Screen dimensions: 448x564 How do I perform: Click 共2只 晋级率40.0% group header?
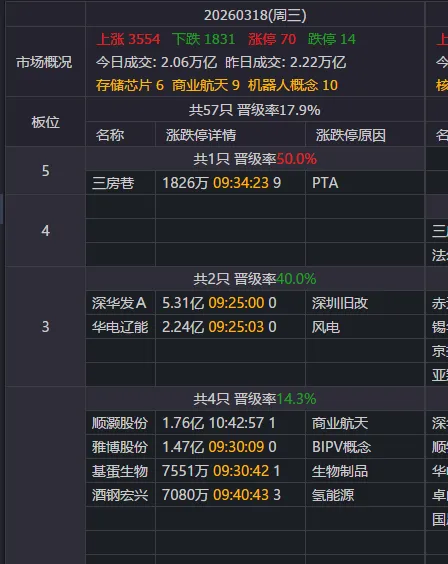[x=255, y=279]
